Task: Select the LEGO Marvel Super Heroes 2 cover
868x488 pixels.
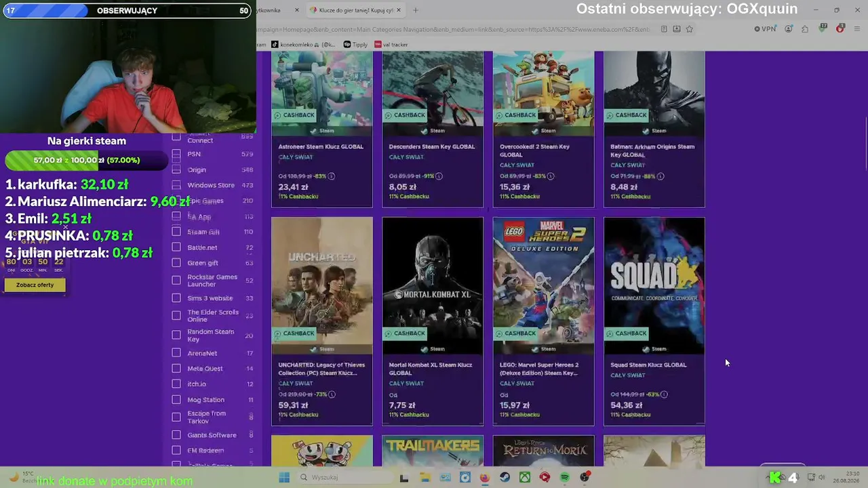Action: tap(543, 285)
